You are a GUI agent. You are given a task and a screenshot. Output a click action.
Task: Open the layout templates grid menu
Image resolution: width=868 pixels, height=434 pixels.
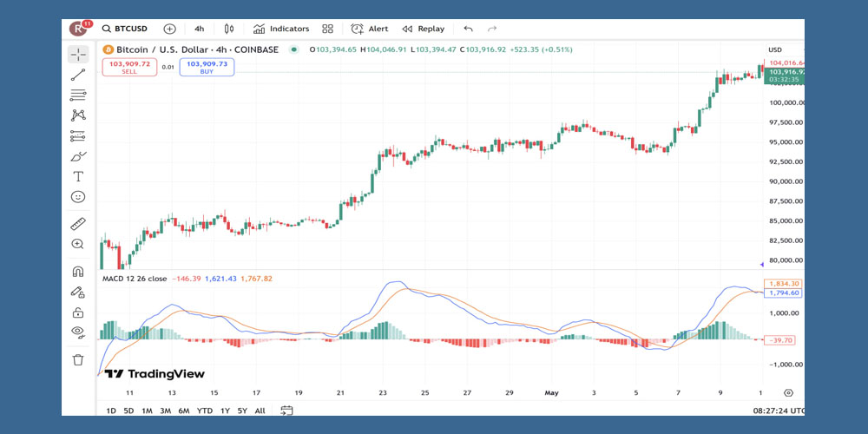[x=327, y=29]
